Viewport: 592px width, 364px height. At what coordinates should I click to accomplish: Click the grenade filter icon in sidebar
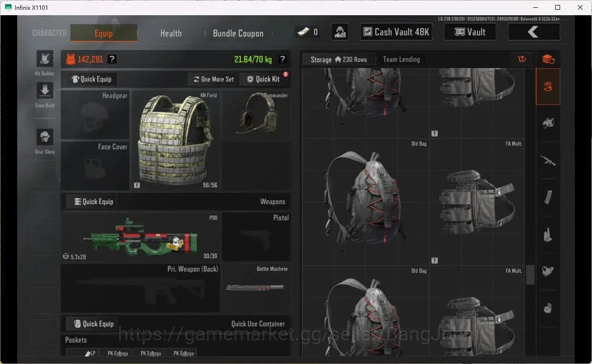[x=548, y=308]
